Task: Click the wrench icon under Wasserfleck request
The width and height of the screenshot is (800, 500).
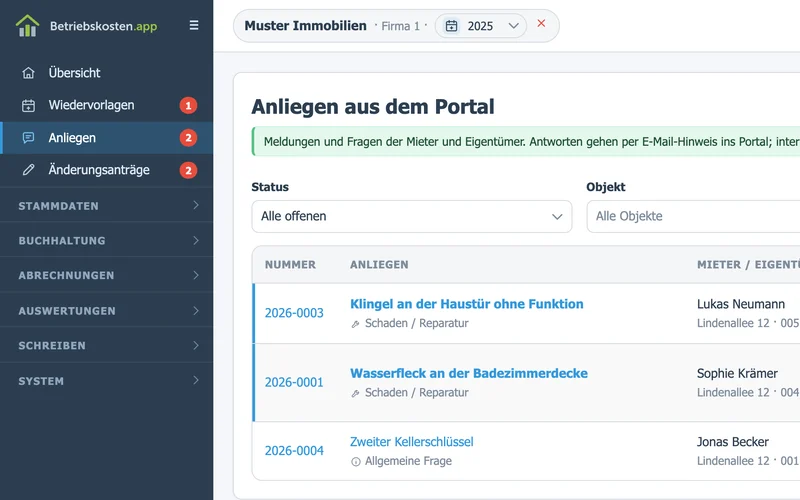Action: tap(356, 393)
